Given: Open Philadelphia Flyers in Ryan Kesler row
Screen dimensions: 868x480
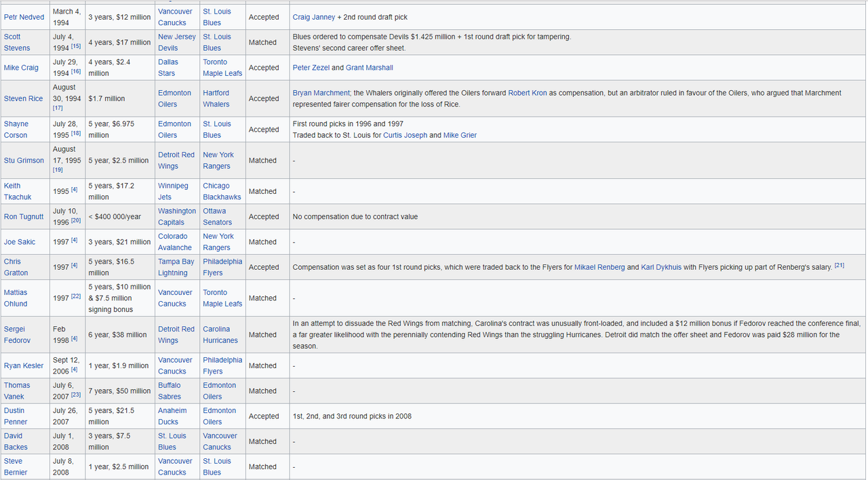Looking at the screenshot, I should (222, 365).
